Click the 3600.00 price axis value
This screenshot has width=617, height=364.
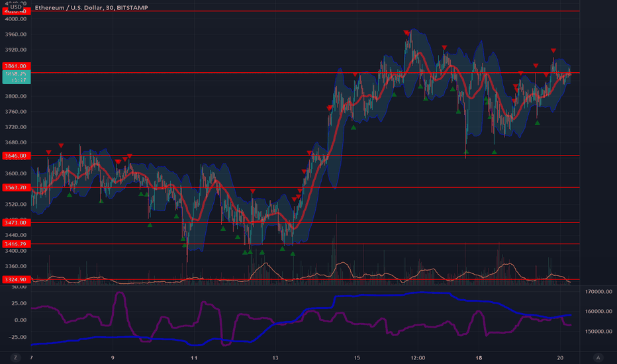point(16,173)
